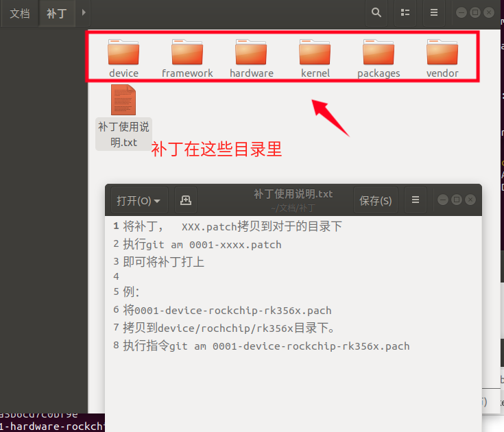This screenshot has height=432, width=504.
Task: Go to the 文档 path segment
Action: pos(20,14)
